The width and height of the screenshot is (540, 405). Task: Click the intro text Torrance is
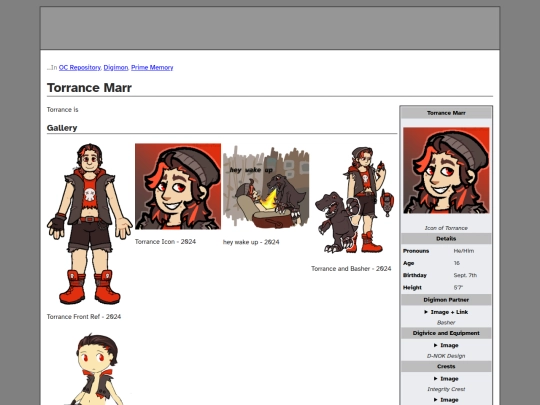tap(63, 110)
